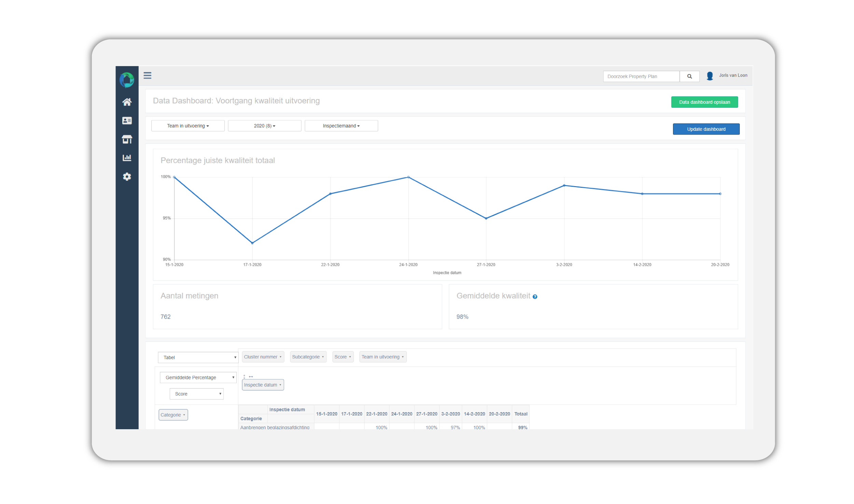
Task: Click the Property Plan logo icon
Action: (x=127, y=80)
